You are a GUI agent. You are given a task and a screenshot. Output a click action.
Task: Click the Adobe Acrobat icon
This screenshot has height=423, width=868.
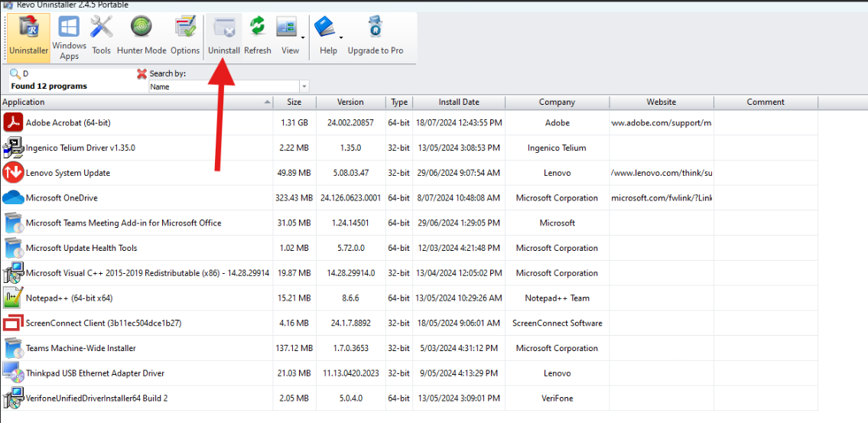(x=13, y=122)
